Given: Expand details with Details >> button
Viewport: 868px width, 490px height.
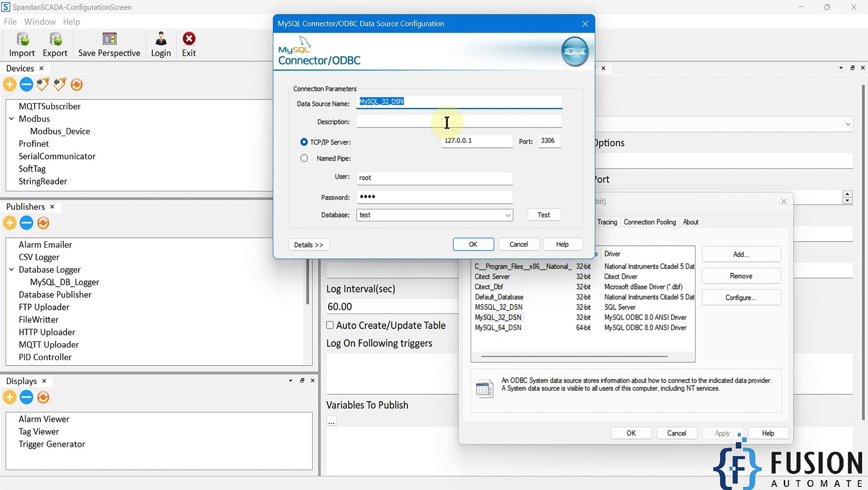Looking at the screenshot, I should 309,245.
